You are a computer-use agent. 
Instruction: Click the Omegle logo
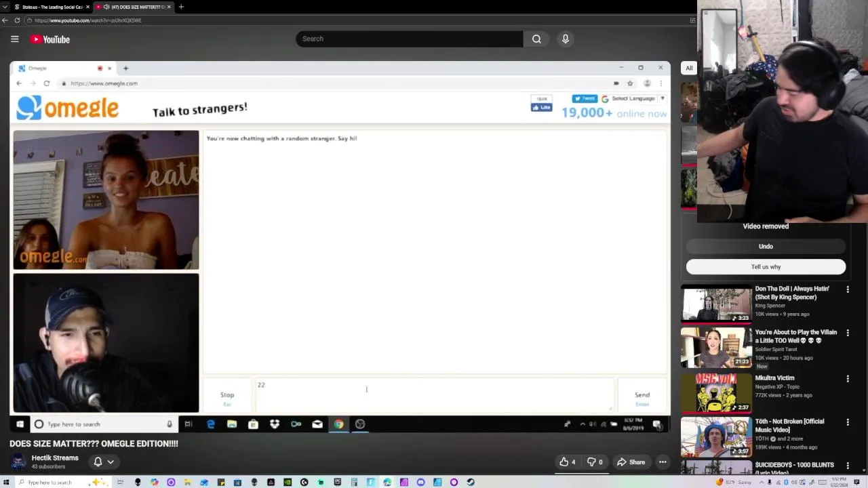[68, 108]
